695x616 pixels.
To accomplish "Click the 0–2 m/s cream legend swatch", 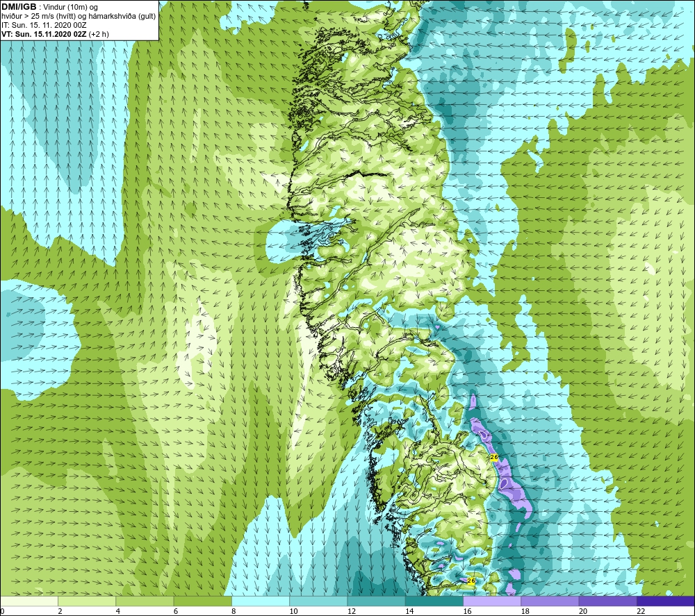I will coord(28,601).
